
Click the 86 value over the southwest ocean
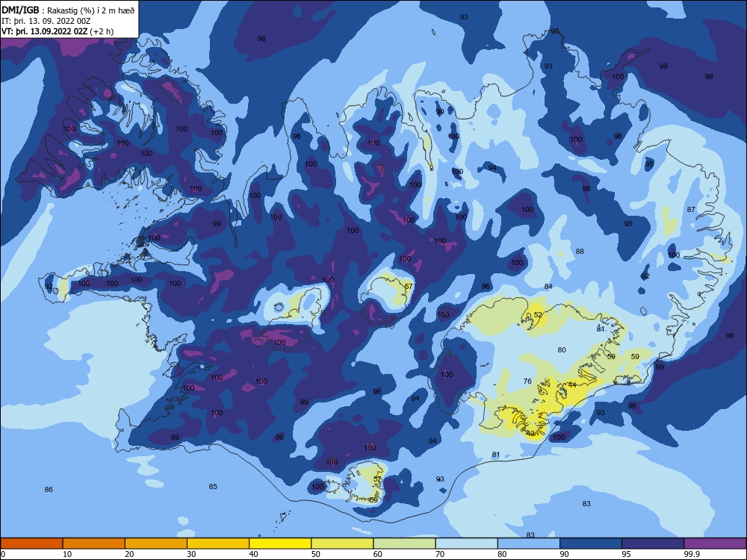49,490
